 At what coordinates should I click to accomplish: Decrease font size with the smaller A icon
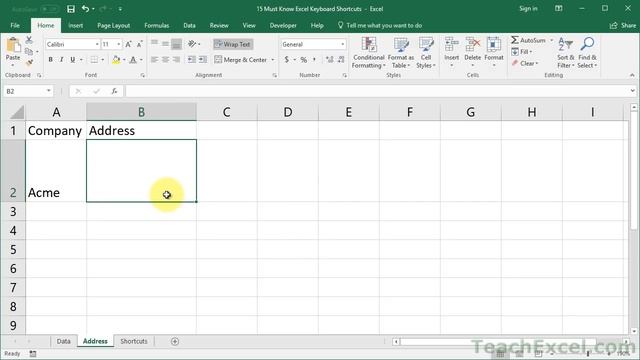(139, 44)
